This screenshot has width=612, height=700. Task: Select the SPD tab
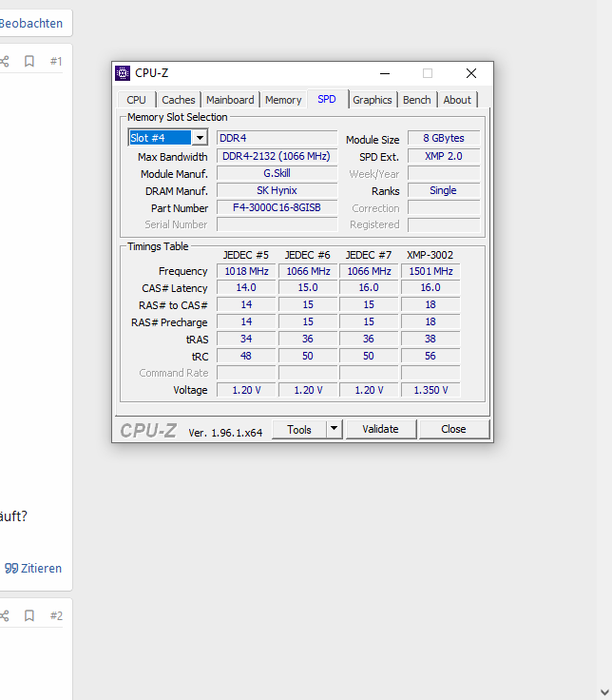[x=327, y=99]
